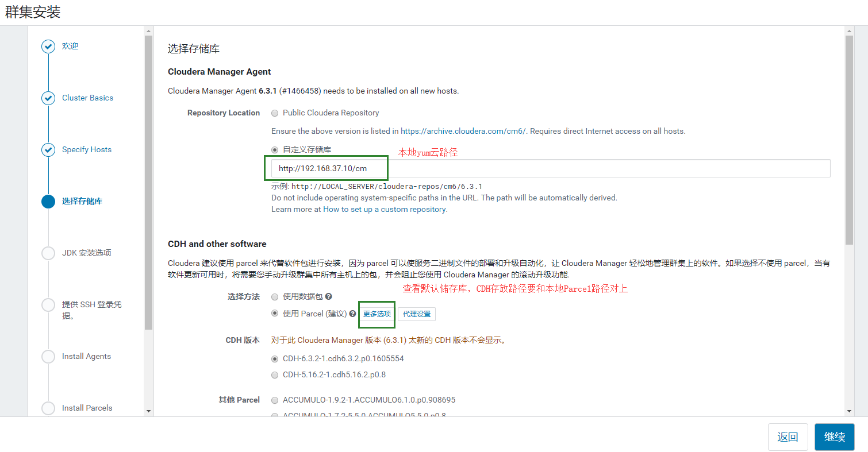Click the 其他 Parcel label

pyautogui.click(x=239, y=400)
